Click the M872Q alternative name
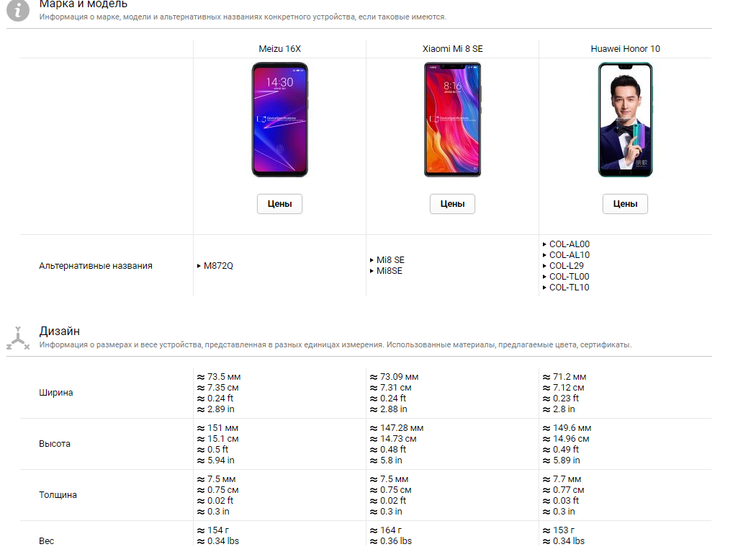Viewport: 756px width, 552px height. click(218, 266)
